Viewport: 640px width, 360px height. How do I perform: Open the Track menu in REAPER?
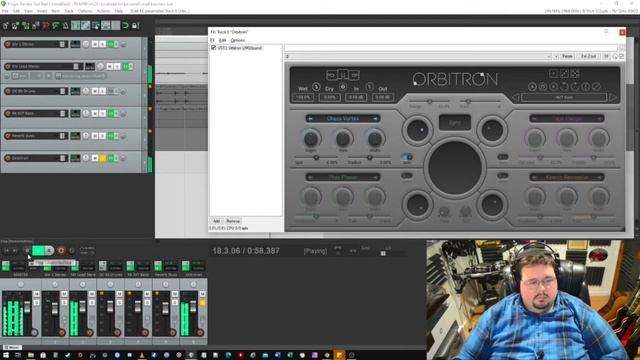[69, 11]
